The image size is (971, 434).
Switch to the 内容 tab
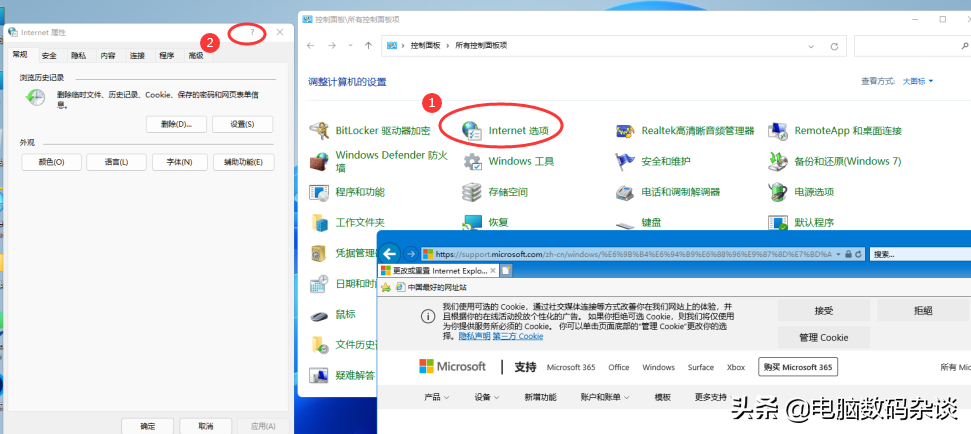tap(108, 56)
